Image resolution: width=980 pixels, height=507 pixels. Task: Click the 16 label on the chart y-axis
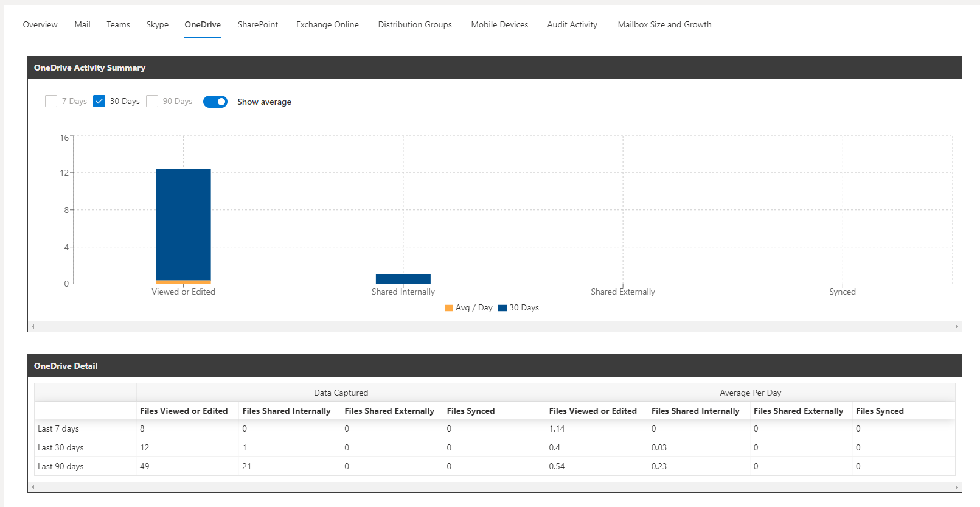pos(64,138)
